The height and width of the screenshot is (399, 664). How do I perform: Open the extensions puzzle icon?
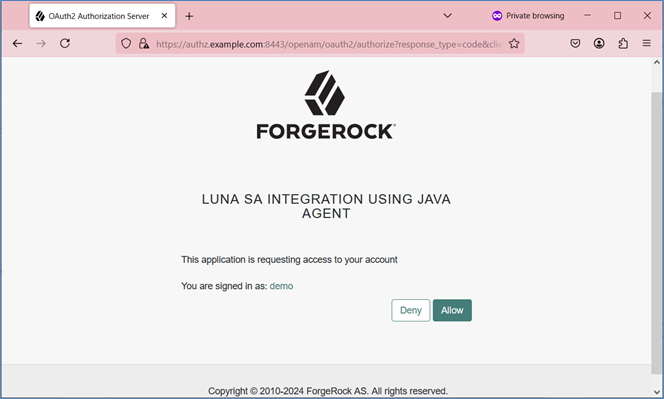click(623, 43)
